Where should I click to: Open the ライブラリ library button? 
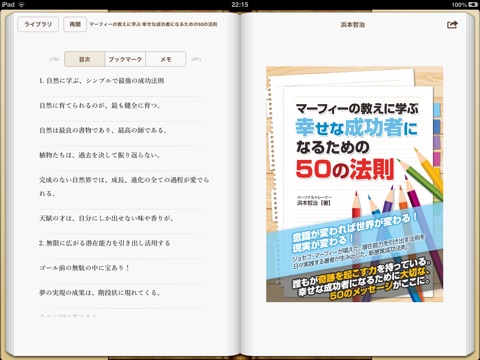[38, 24]
